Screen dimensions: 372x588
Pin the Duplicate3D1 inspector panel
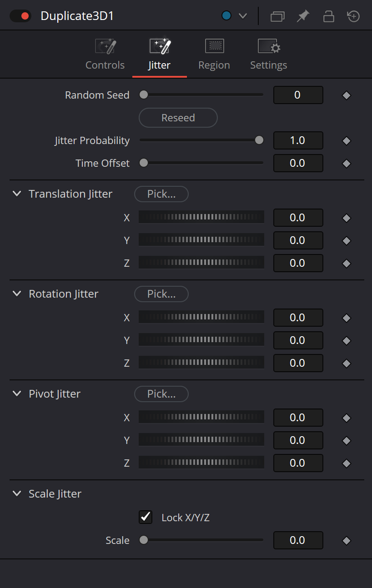[302, 16]
